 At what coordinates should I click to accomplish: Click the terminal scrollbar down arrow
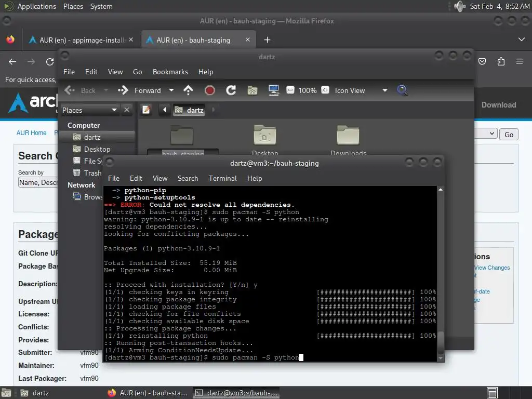point(441,358)
